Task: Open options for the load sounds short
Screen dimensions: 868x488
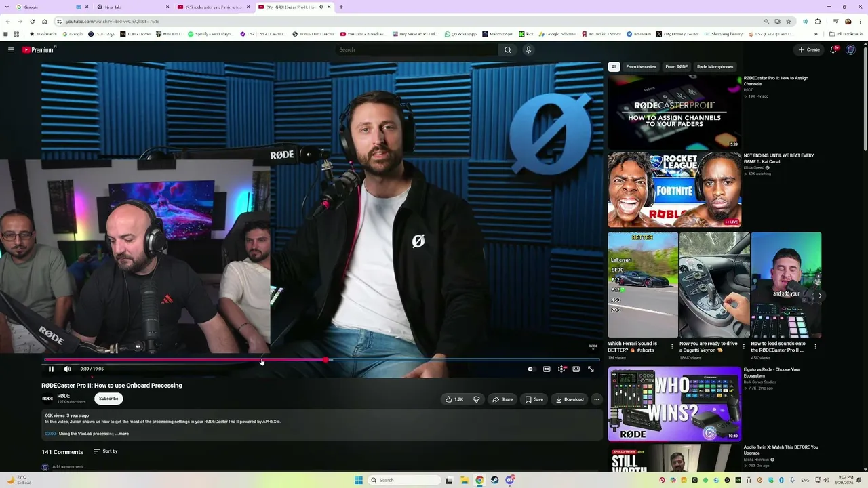Action: point(815,346)
